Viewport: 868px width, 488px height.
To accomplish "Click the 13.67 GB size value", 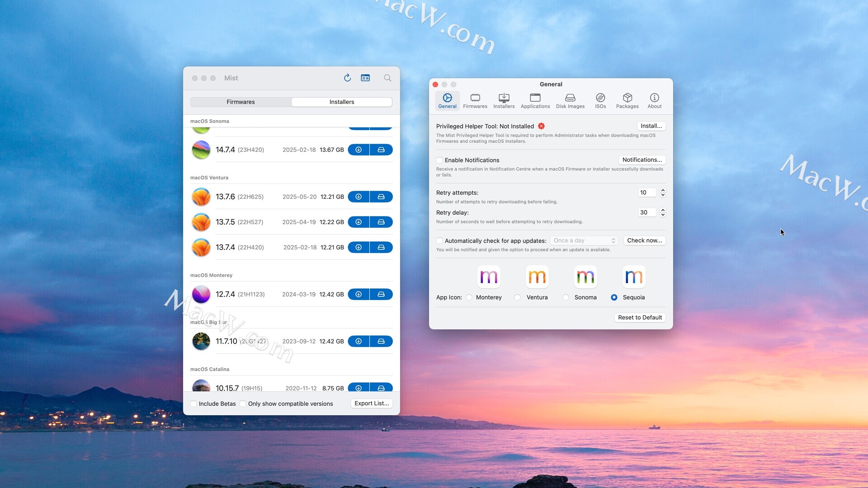I will (331, 150).
